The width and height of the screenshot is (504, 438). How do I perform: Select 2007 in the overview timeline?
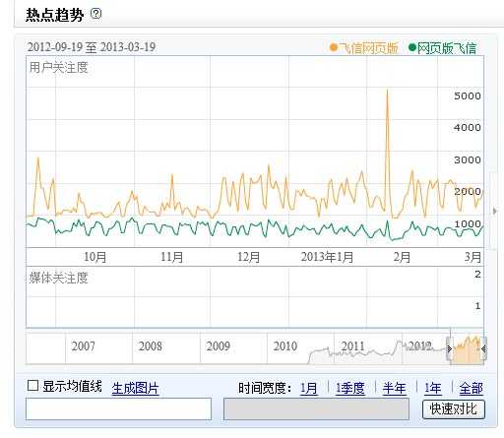(84, 346)
